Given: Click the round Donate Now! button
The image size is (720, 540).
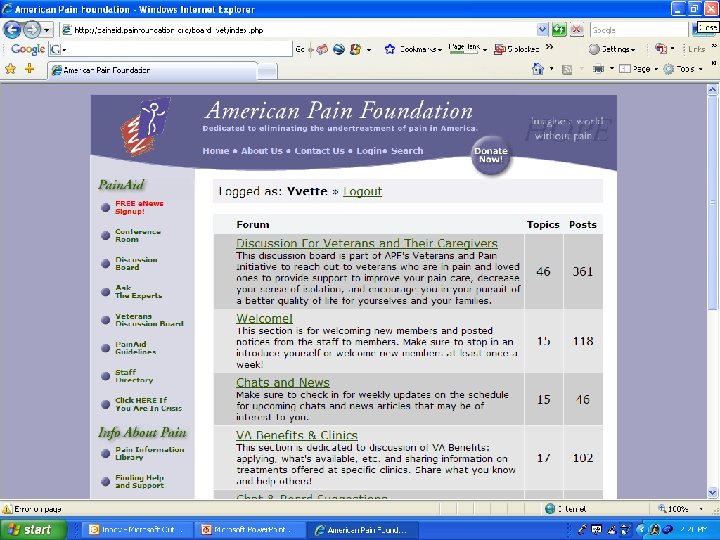Looking at the screenshot, I should click(490, 156).
